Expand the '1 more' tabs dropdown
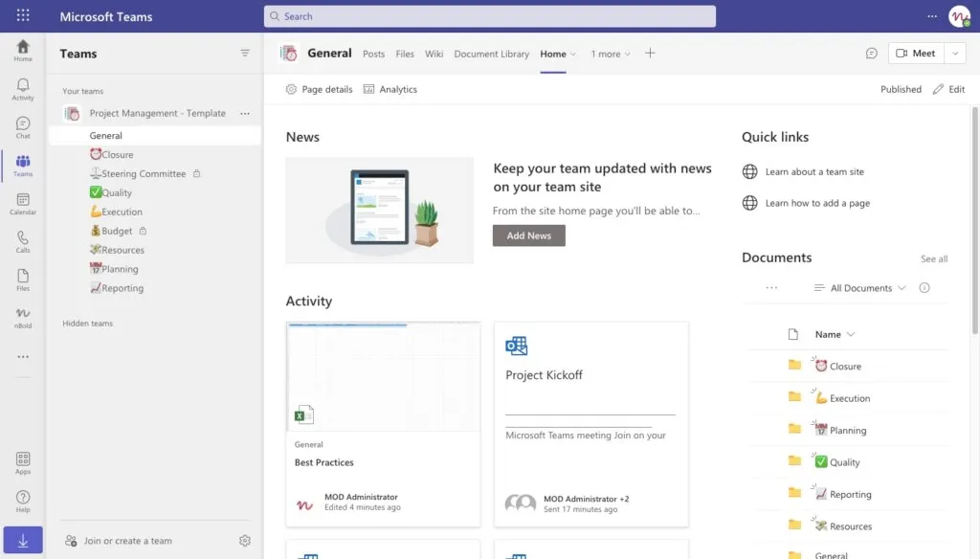The height and width of the screenshot is (559, 980). (611, 54)
